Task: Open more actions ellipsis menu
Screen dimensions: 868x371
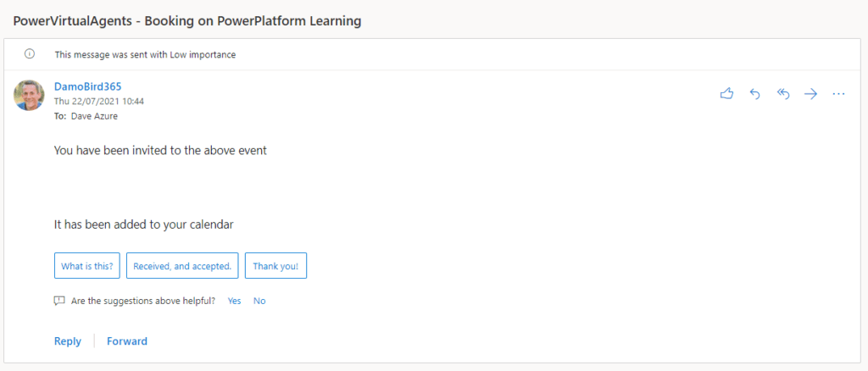Action: [838, 94]
